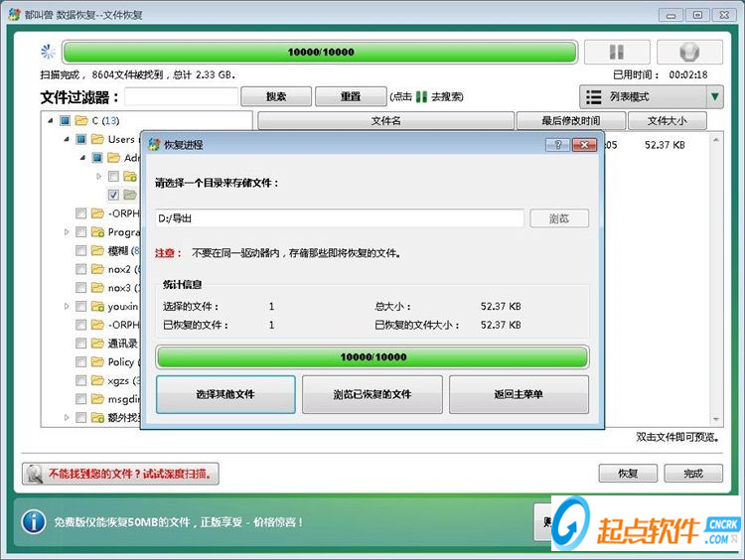Viewport: 745px width, 560px height.
Task: Sort by the 文件名 column header
Action: pyautogui.click(x=385, y=121)
